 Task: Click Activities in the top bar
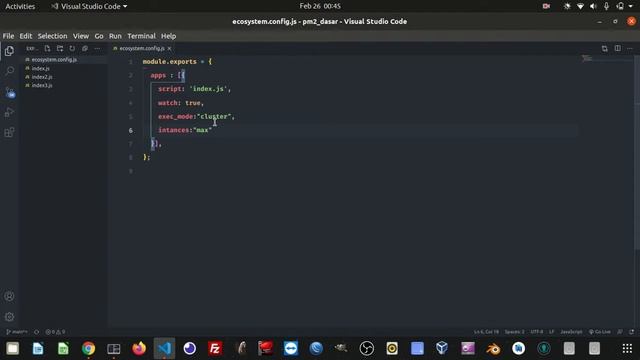pyautogui.click(x=20, y=6)
